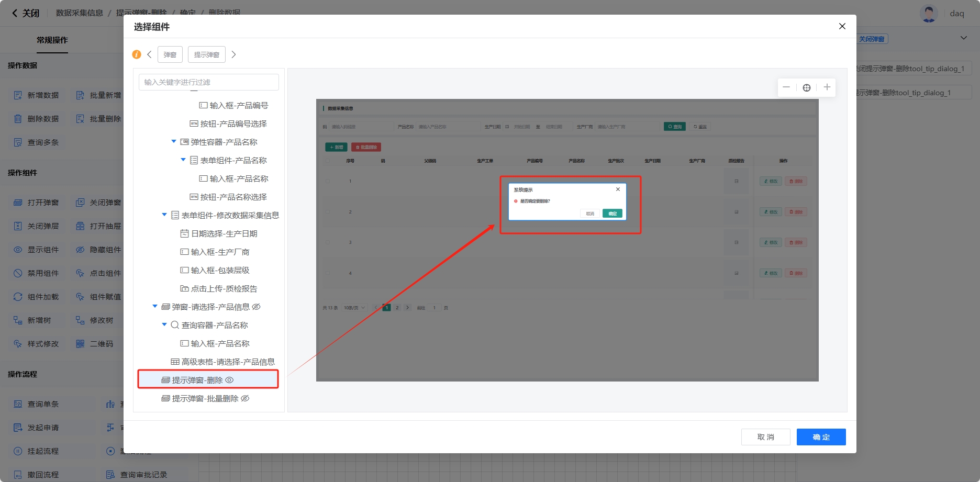Click the keyword filter input field
980x482 pixels.
[x=208, y=82]
